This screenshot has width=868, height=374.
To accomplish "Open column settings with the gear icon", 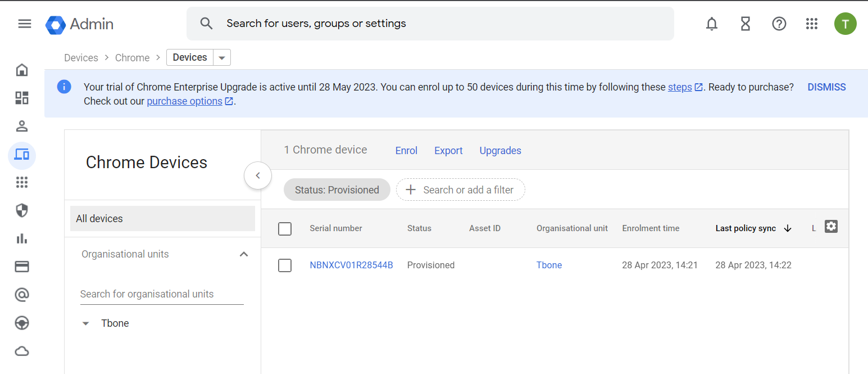I will click(831, 226).
